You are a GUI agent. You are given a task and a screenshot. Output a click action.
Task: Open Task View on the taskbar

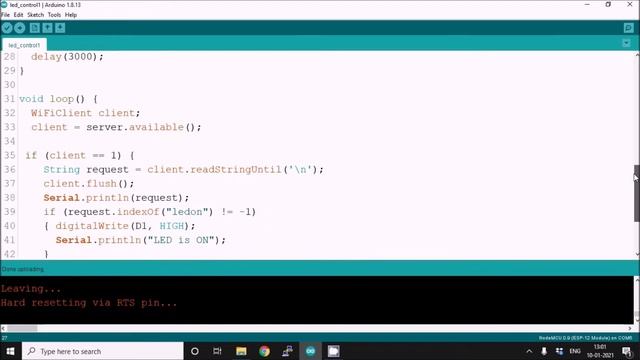click(217, 351)
